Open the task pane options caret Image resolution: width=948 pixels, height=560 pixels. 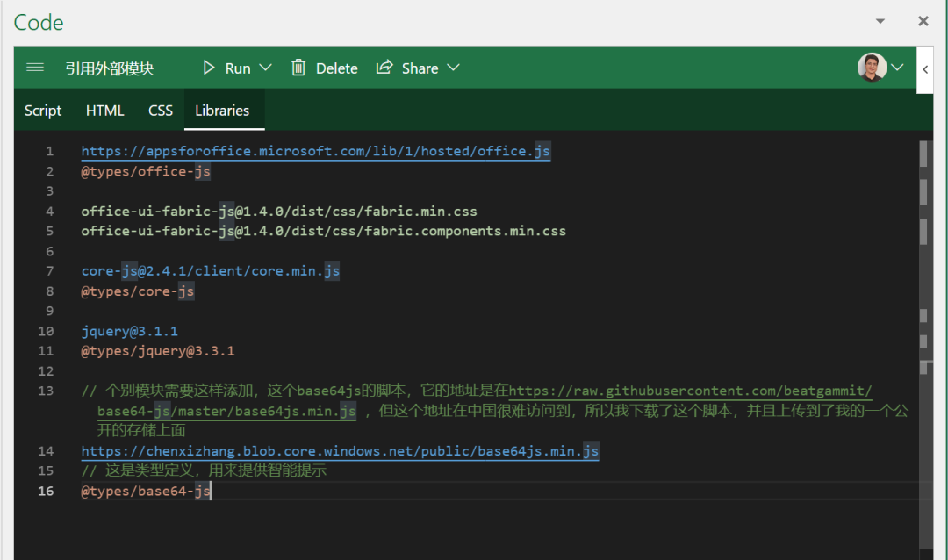880,21
